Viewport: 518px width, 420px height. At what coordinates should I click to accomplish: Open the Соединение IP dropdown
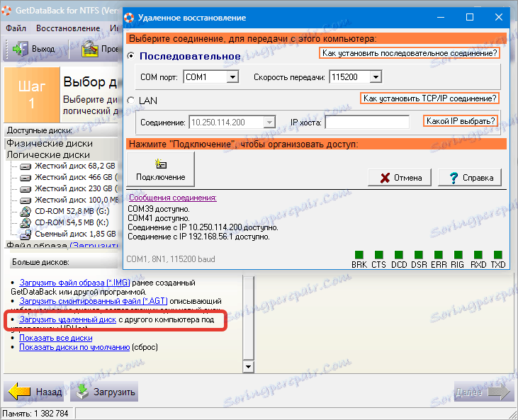[269, 123]
